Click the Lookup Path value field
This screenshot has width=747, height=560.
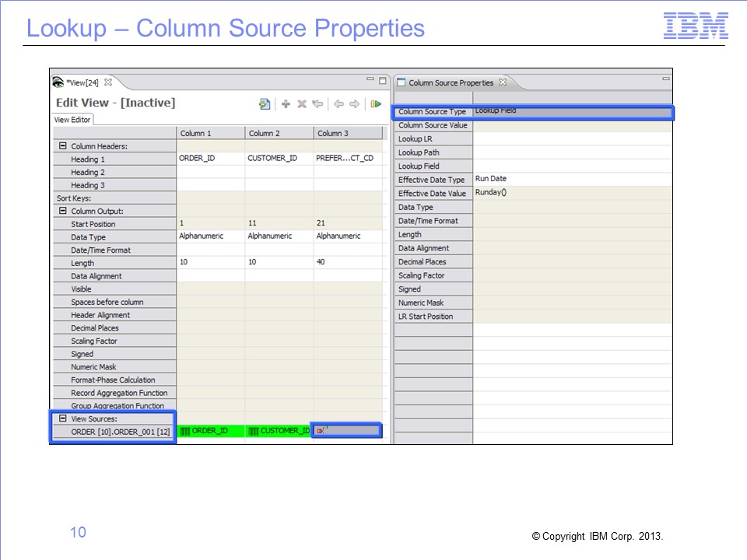tap(572, 152)
